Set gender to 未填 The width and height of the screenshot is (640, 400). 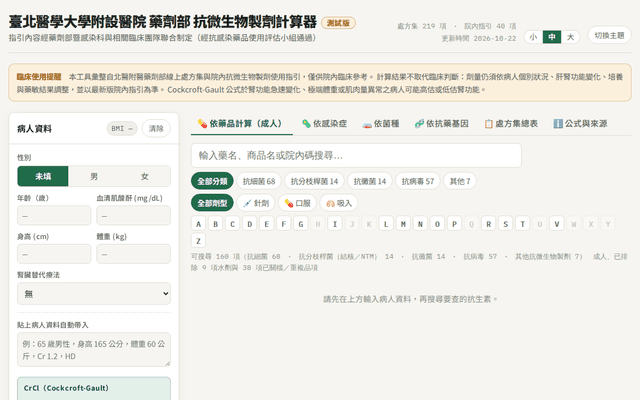pos(43,176)
